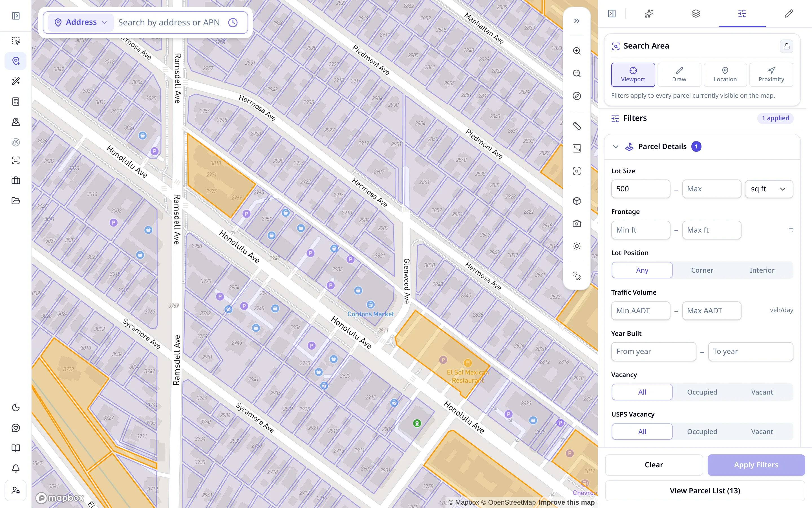The height and width of the screenshot is (508, 812).
Task: Switch to the Layers tab
Action: [x=696, y=14]
